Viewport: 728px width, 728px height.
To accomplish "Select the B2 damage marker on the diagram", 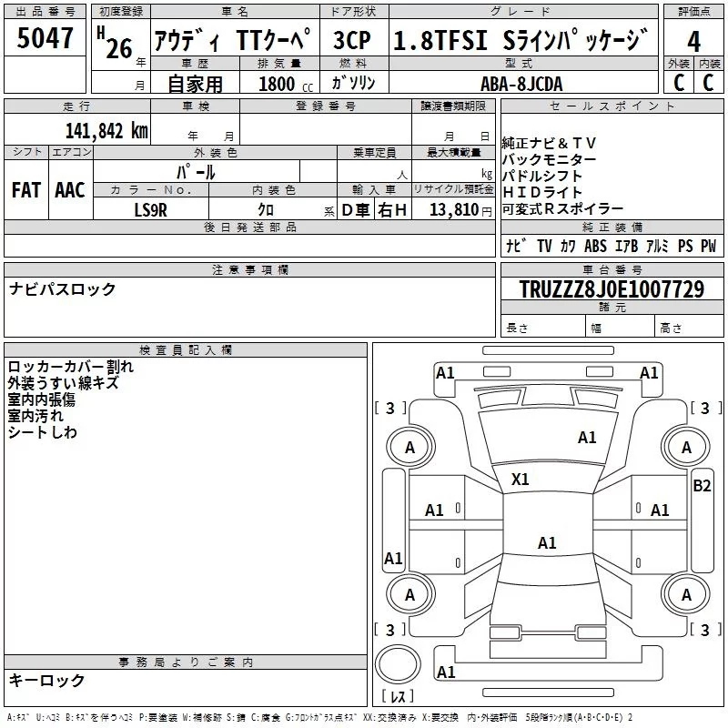I will (x=702, y=486).
